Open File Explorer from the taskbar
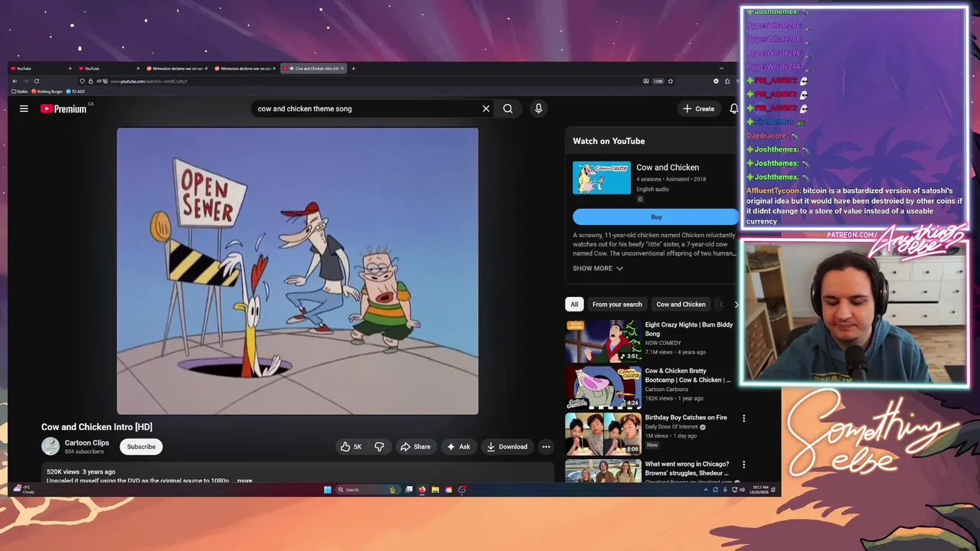Viewport: 980px width, 551px height. coord(435,490)
